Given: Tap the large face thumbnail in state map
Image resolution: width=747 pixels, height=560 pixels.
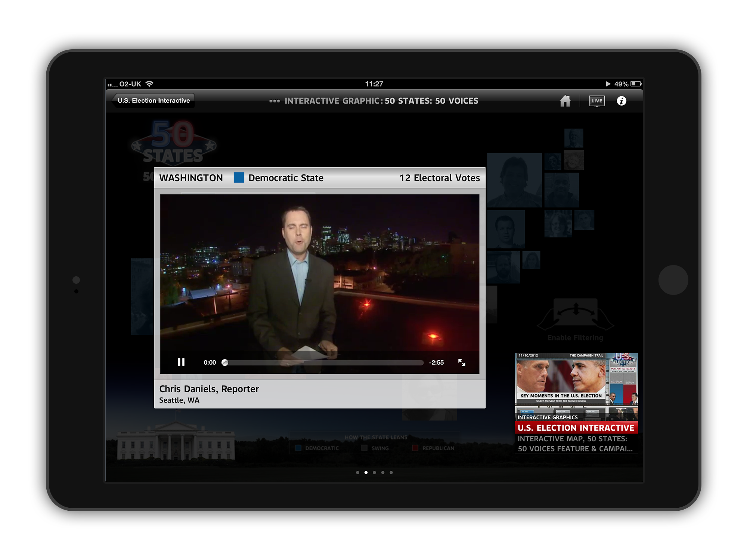Looking at the screenshot, I should pos(514,180).
